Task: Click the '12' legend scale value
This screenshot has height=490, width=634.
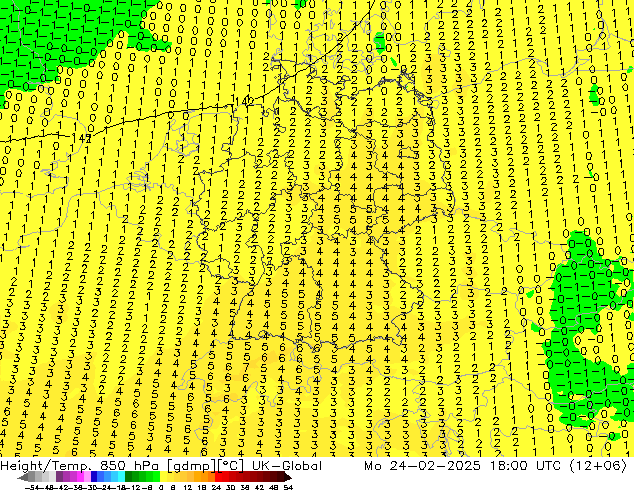Action: [x=188, y=488]
